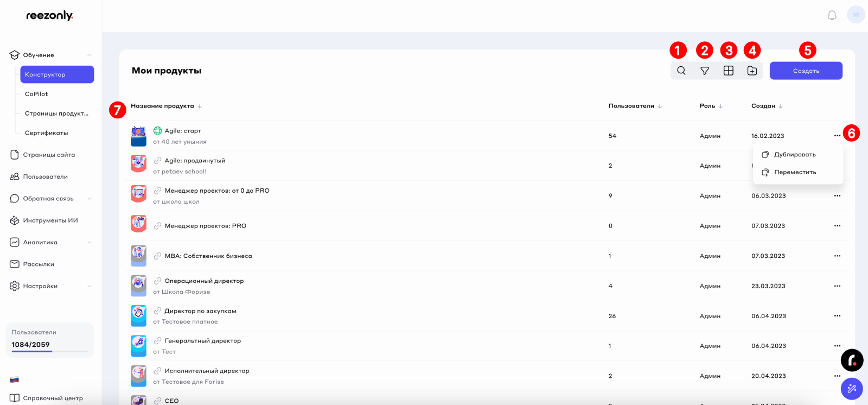Open CoPilot in the sidebar
The height and width of the screenshot is (405, 868).
pos(36,94)
